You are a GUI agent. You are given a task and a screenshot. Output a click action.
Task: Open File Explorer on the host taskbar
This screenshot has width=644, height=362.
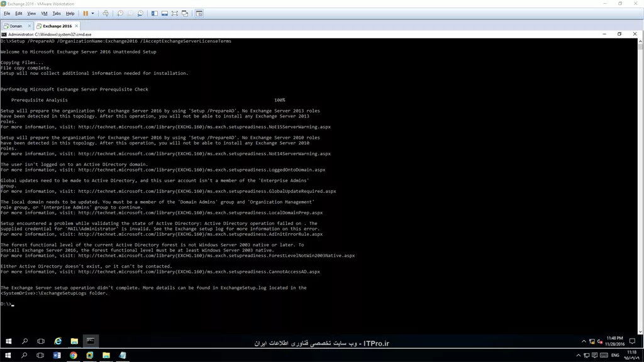click(106, 356)
